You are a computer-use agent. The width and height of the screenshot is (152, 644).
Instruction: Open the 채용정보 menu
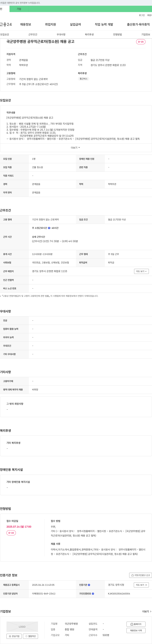point(26,24)
